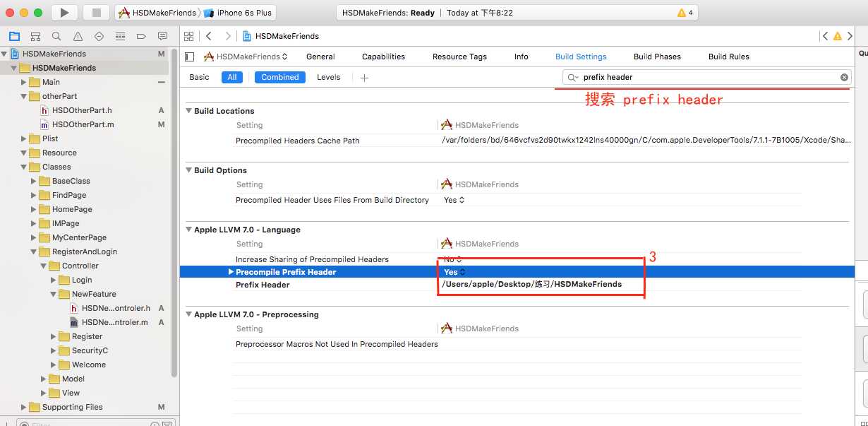Viewport: 868px width, 426px height.
Task: Open the related items grid menu
Action: (188, 36)
